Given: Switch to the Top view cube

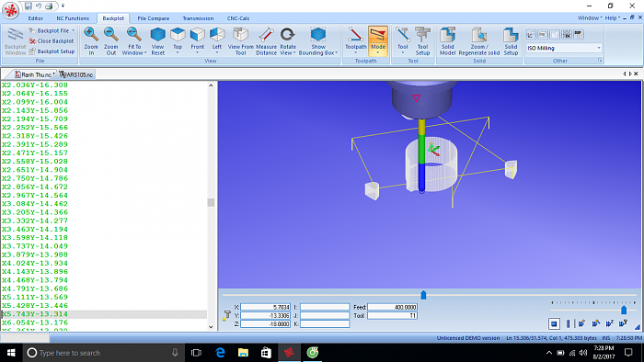Looking at the screenshot, I should [178, 35].
